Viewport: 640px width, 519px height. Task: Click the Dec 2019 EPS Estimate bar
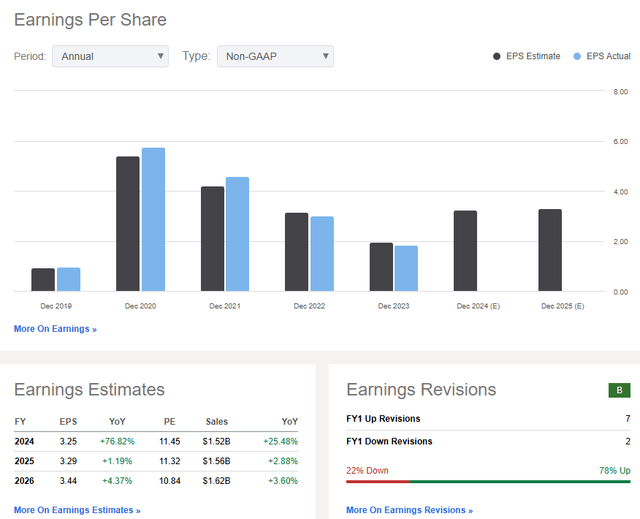(43, 280)
